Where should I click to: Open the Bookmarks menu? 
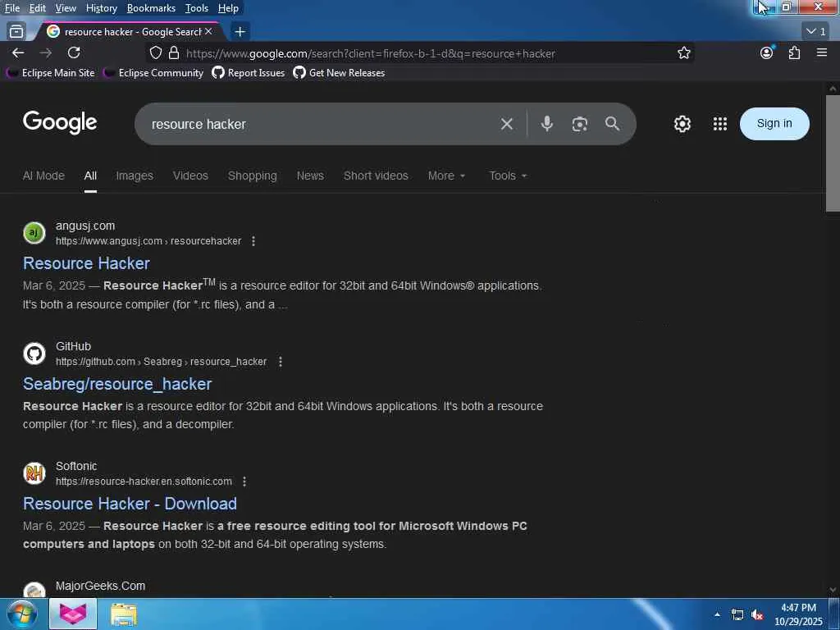click(151, 8)
